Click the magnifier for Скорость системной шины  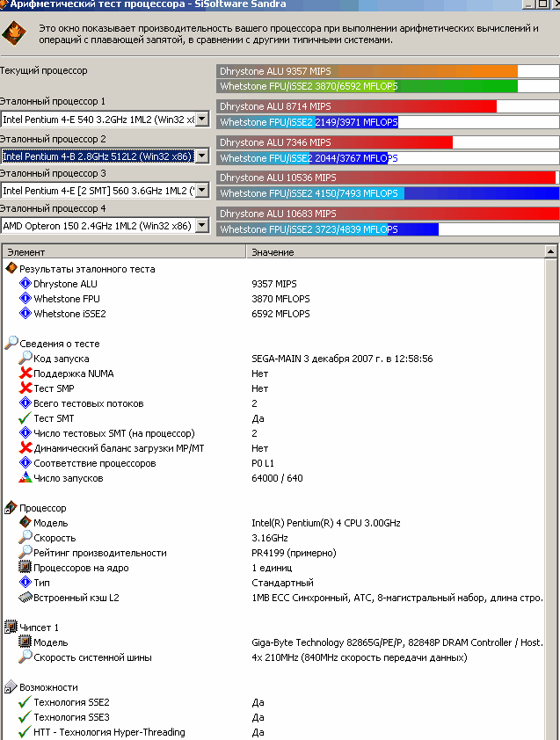pos(25,657)
